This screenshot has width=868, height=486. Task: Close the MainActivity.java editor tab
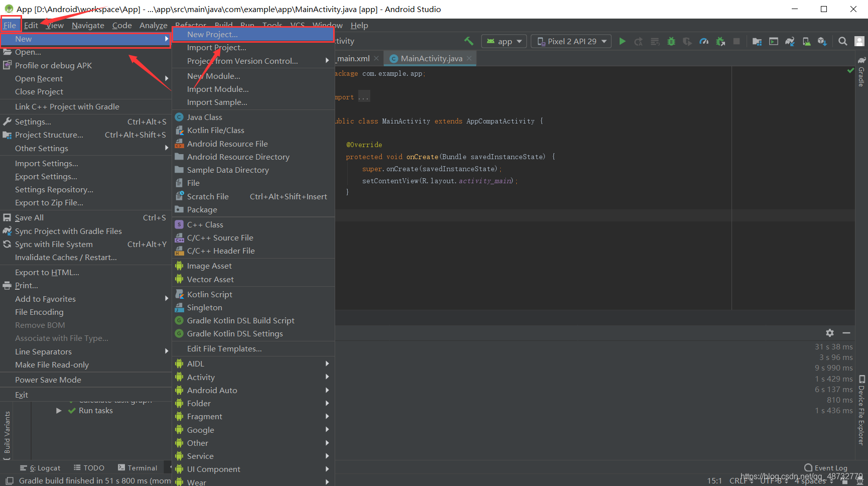click(x=469, y=58)
